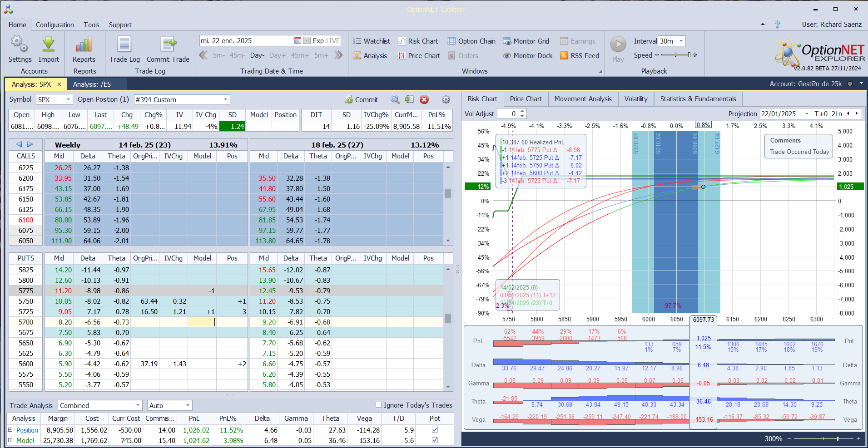The width and height of the screenshot is (868, 448).
Task: Collapse the ribbon with the up arrow
Action: 763,25
